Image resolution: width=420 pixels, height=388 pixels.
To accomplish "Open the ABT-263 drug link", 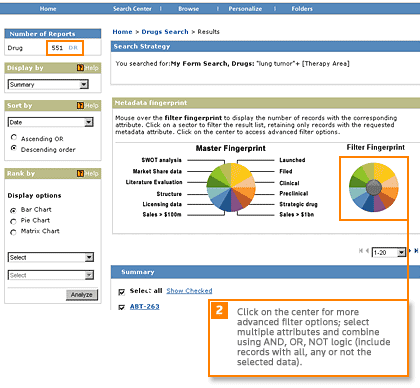I will click(145, 306).
